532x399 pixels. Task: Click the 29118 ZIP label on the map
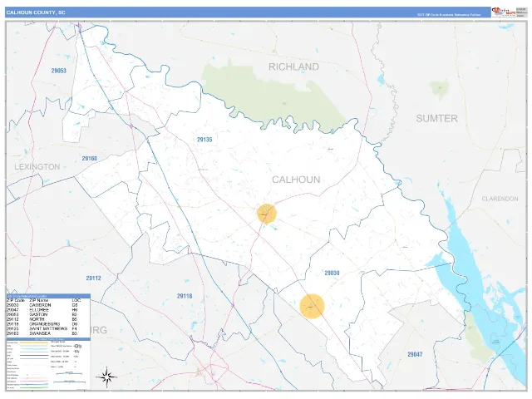click(x=185, y=296)
